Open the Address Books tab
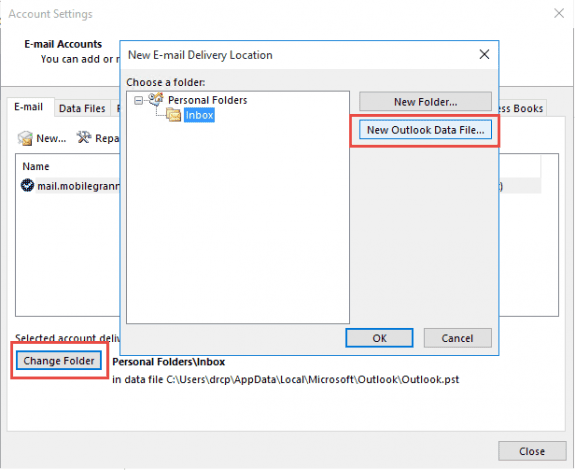The width and height of the screenshot is (575, 470). pos(522,109)
